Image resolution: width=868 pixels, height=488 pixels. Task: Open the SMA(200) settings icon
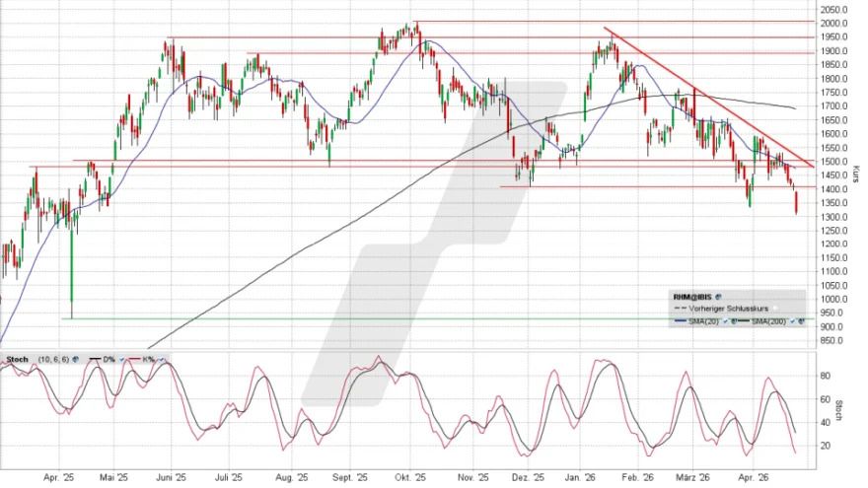coord(800,321)
